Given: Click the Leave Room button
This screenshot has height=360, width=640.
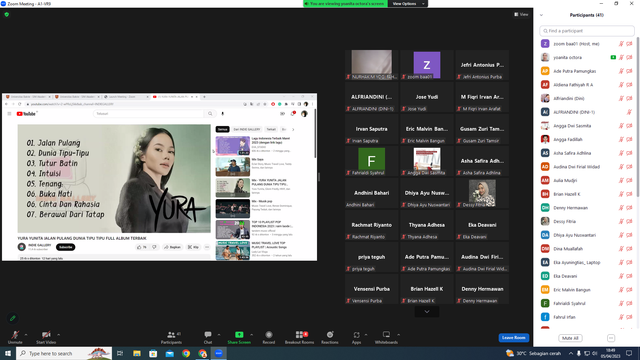Looking at the screenshot, I should pyautogui.click(x=513, y=338).
